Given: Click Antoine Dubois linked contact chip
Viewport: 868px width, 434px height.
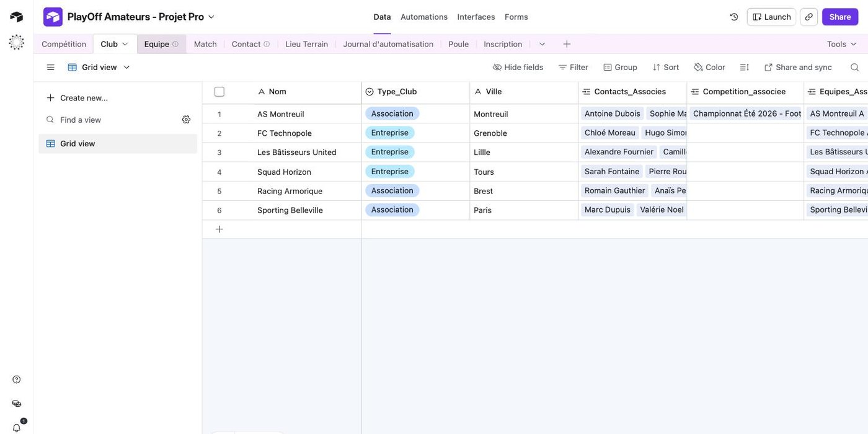Looking at the screenshot, I should click(x=613, y=113).
